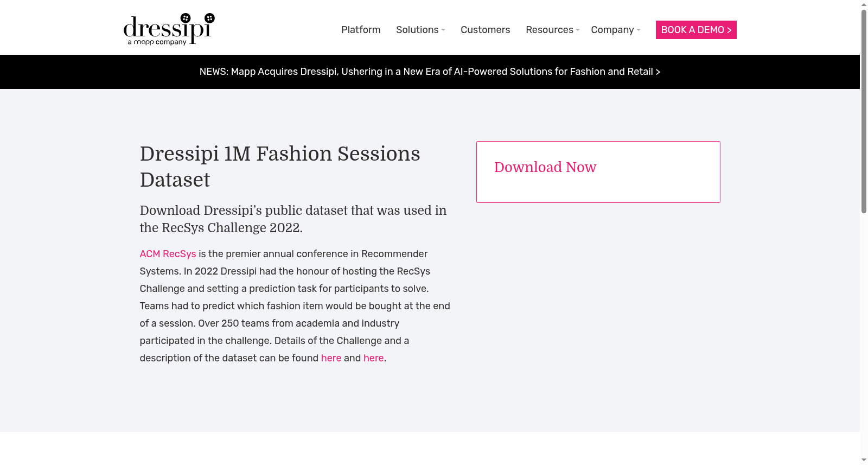Click the Download Now link

click(545, 167)
